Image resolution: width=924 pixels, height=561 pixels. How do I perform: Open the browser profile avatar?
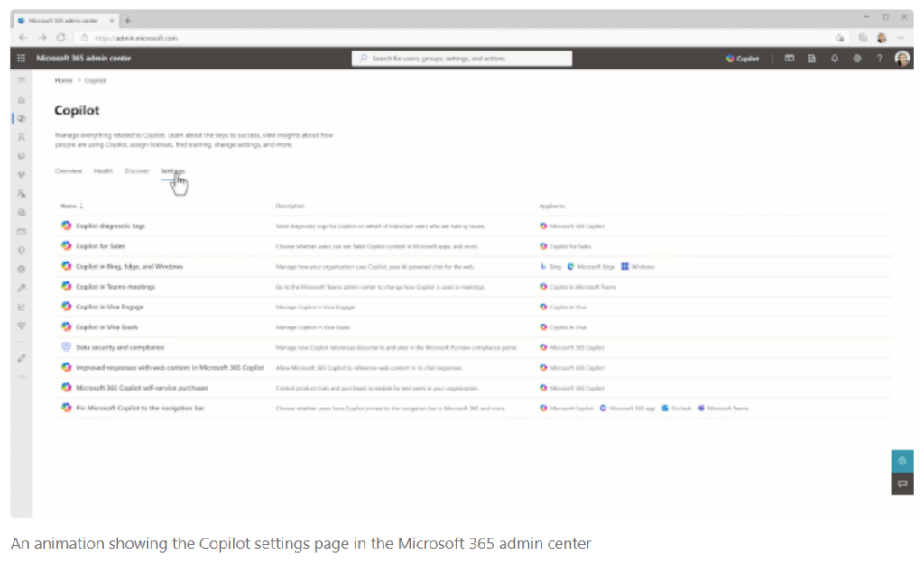click(x=882, y=38)
